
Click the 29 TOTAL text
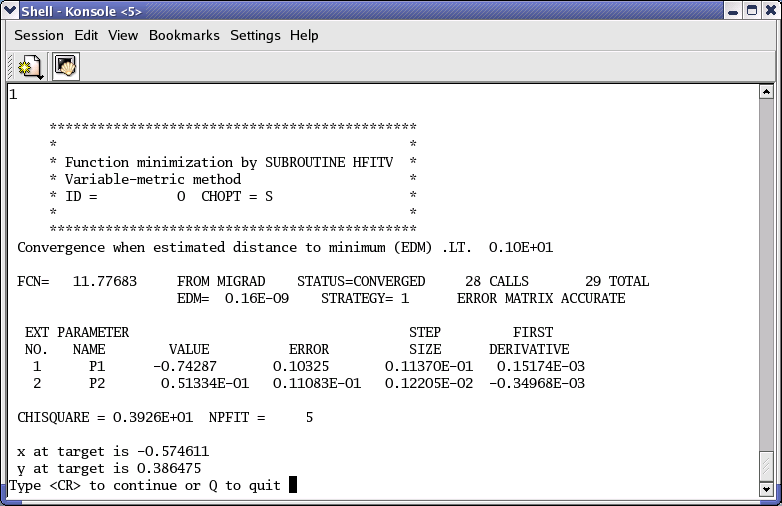click(617, 282)
